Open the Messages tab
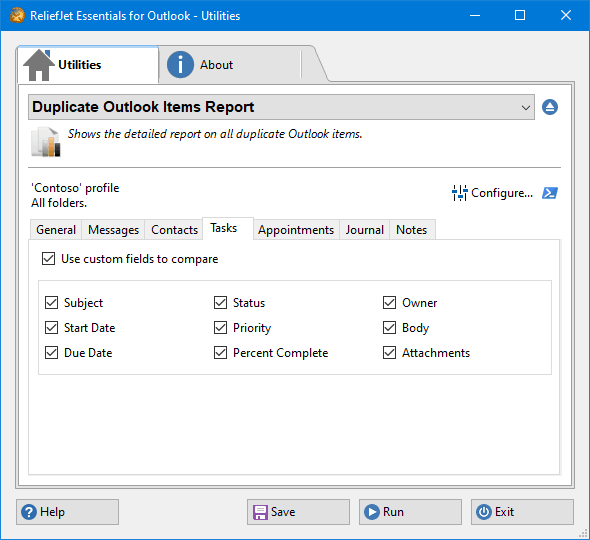This screenshot has width=590, height=540. [x=113, y=230]
